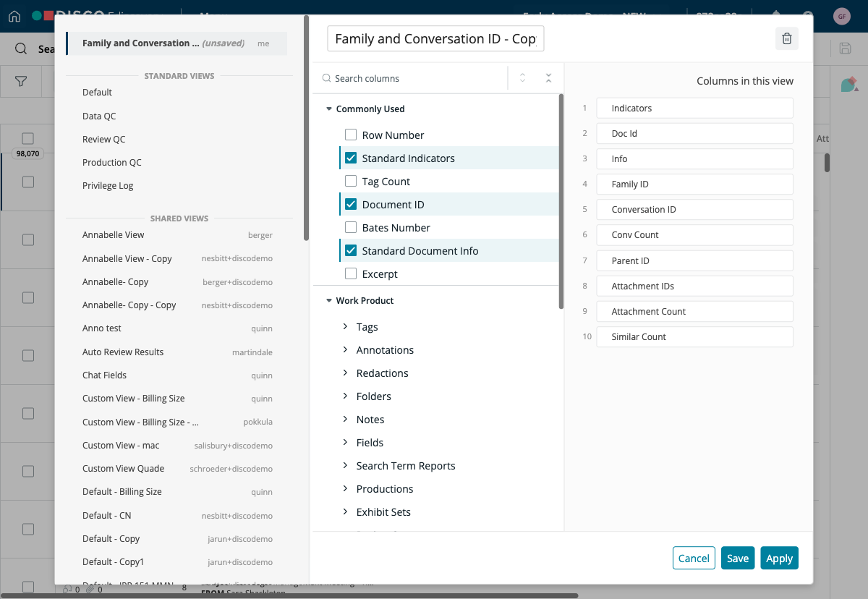Expand the Search Term Reports group
This screenshot has width=868, height=599.
click(x=345, y=466)
